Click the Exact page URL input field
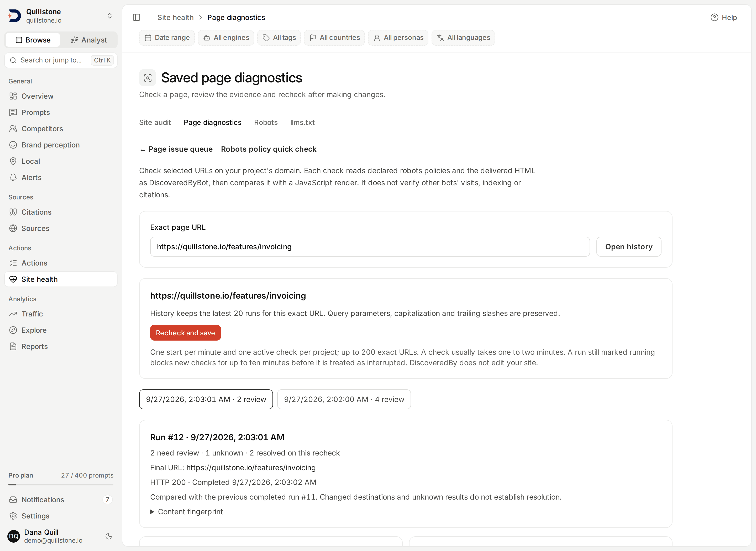The width and height of the screenshot is (756, 551). coord(370,247)
